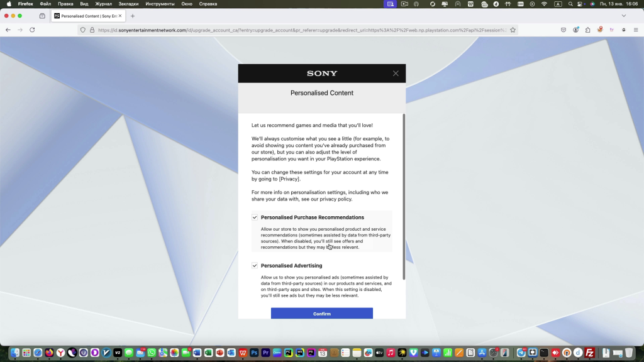The width and height of the screenshot is (644, 362).
Task: Untick Personalised Purchase Recommendations checkbox
Action: tap(255, 217)
